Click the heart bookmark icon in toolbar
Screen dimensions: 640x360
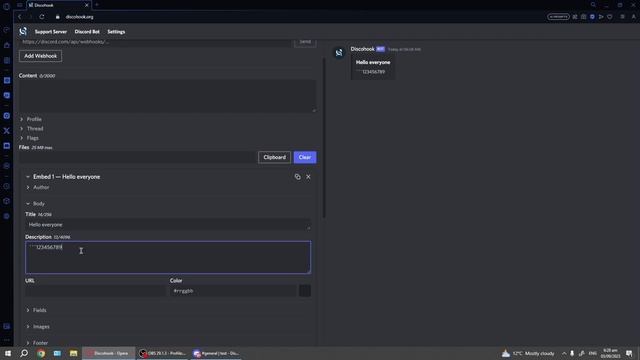(610, 17)
